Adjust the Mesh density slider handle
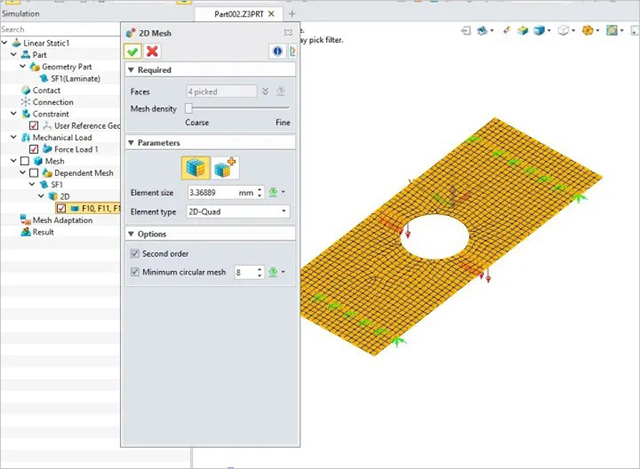Viewport: 640px width, 469px height. click(189, 108)
